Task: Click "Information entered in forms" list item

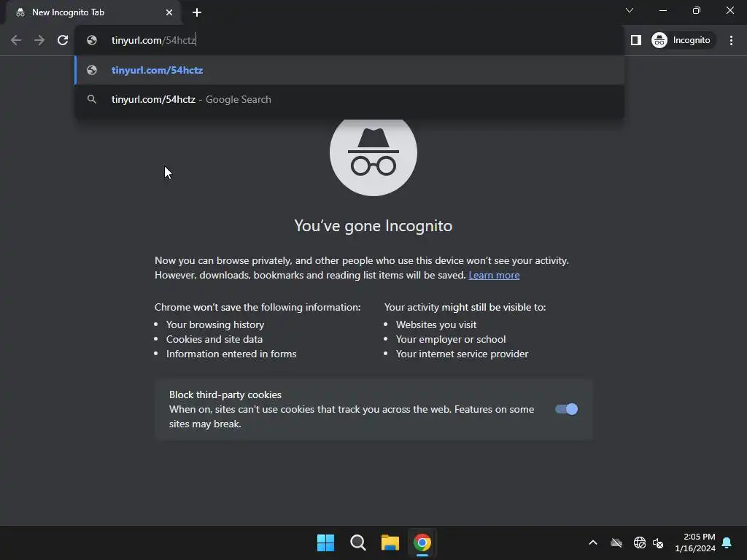Action: [231, 354]
